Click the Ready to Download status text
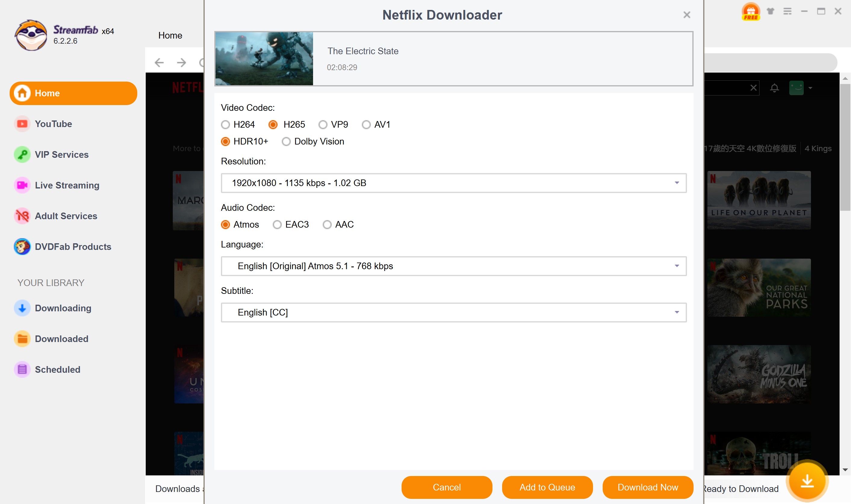This screenshot has height=504, width=851. pyautogui.click(x=741, y=489)
